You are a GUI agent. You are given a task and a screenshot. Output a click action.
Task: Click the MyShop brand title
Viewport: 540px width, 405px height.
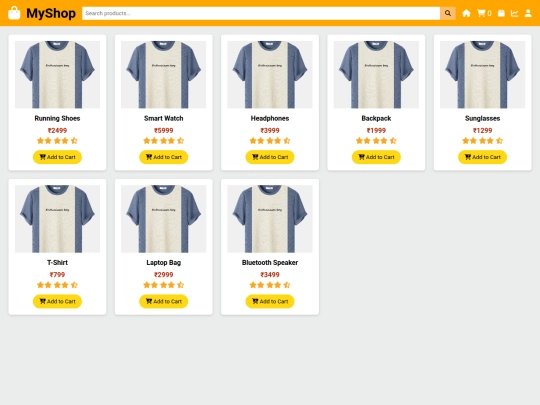click(x=51, y=13)
